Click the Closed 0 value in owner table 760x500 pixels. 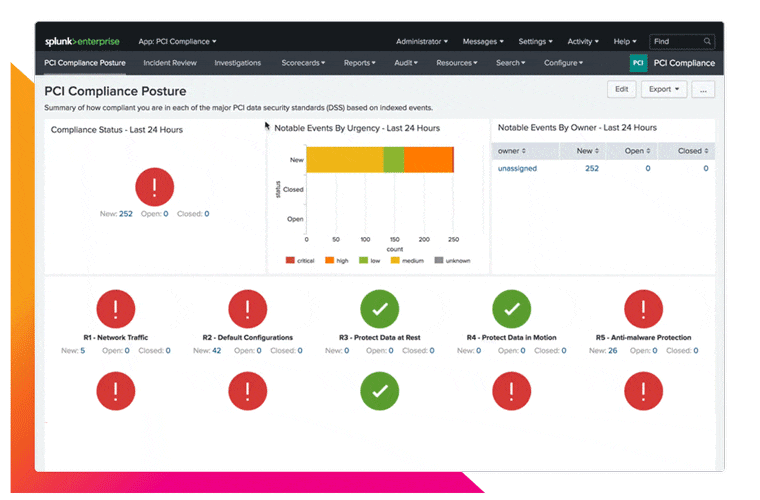click(x=706, y=169)
